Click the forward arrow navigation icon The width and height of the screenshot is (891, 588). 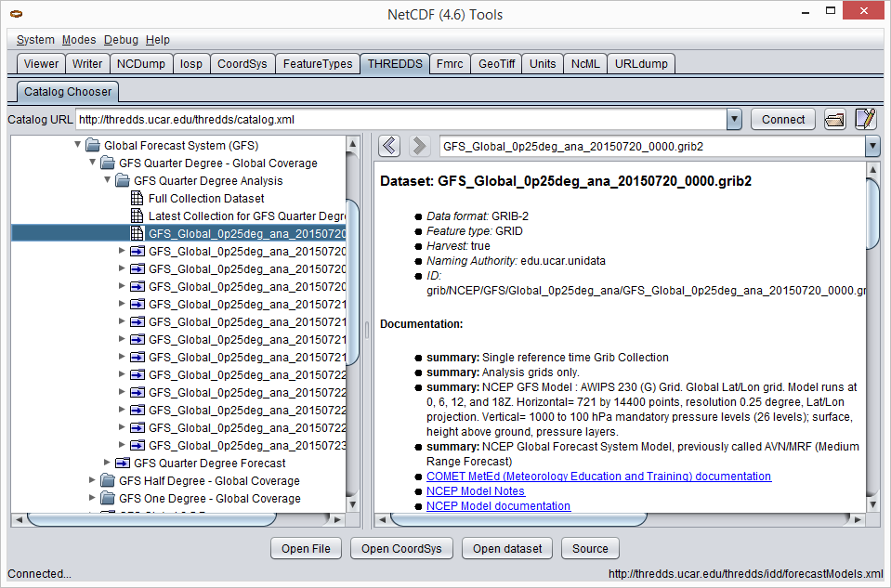click(x=419, y=146)
